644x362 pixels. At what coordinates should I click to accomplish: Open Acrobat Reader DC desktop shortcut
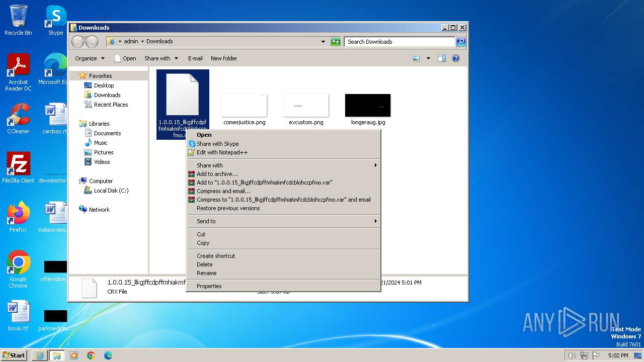(19, 72)
